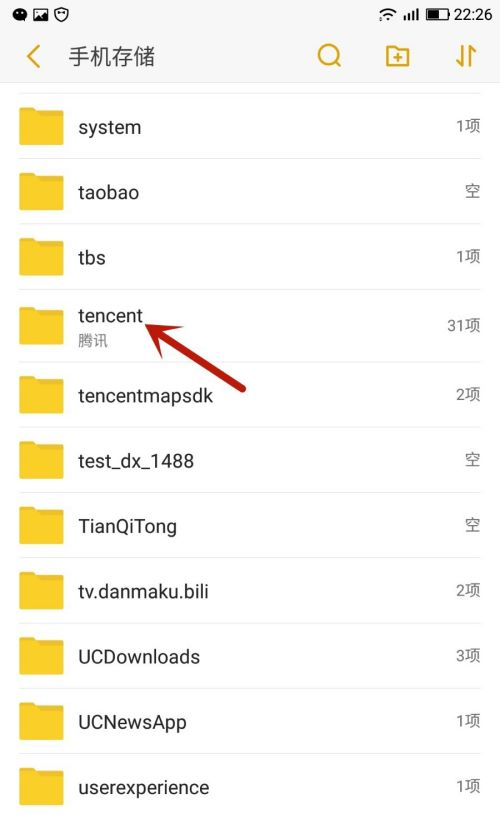The image size is (500, 815).
Task: Tap the battery status icon
Action: (x=438, y=14)
